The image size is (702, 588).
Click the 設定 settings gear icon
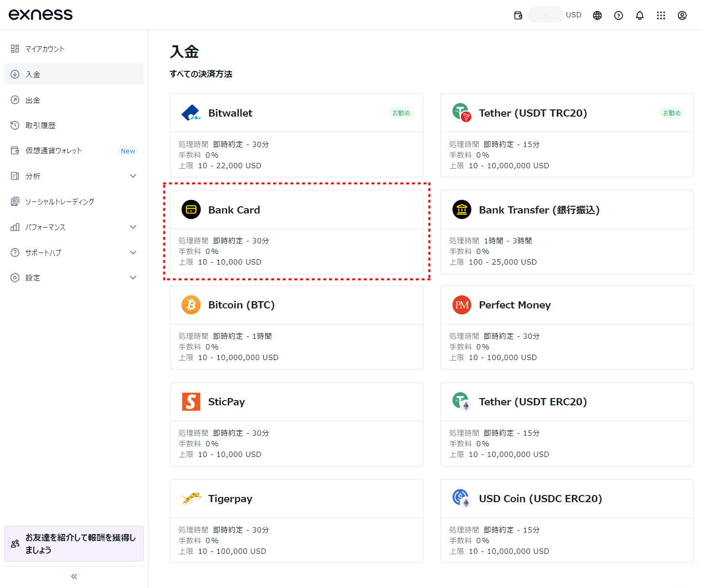(15, 278)
